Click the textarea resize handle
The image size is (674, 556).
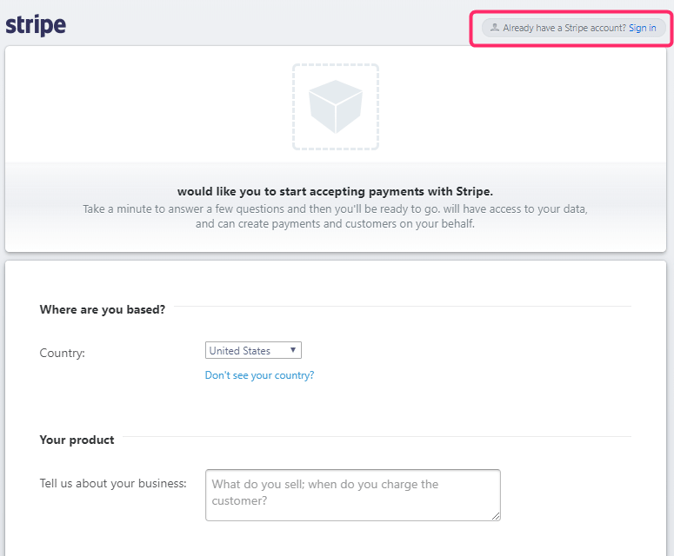tap(495, 515)
